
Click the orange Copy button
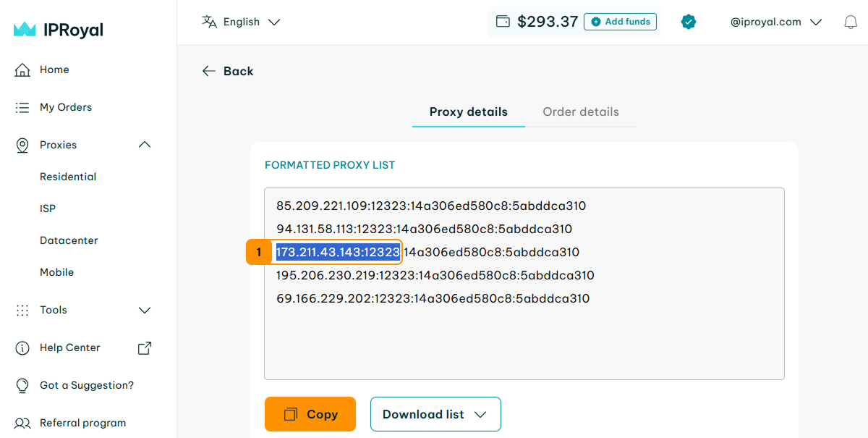[x=310, y=414]
